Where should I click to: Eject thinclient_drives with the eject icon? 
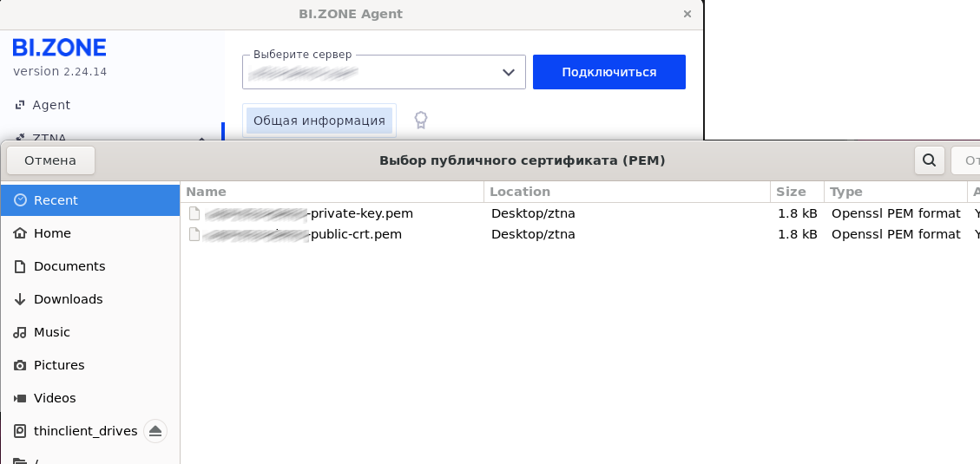[155, 431]
